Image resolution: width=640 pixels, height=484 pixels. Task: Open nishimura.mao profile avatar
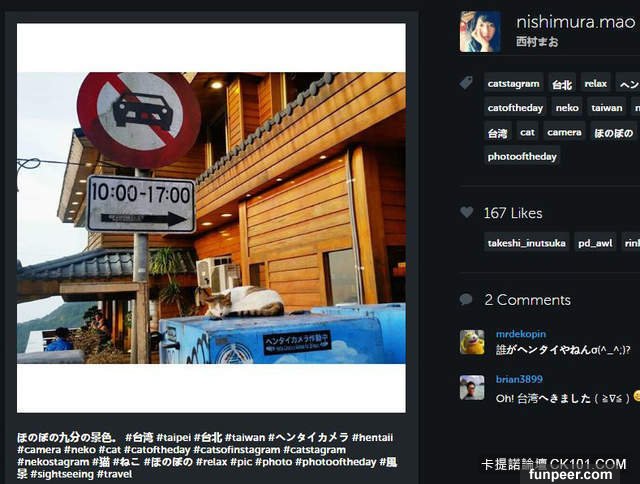click(x=480, y=31)
